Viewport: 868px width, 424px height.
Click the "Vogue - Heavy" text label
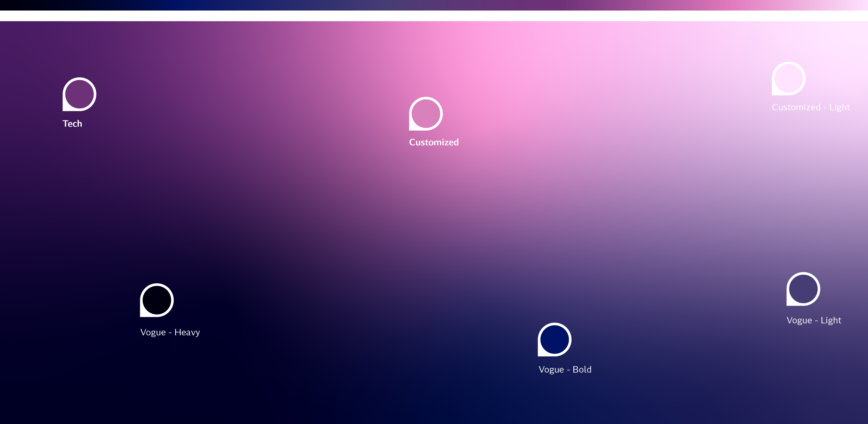pos(170,332)
